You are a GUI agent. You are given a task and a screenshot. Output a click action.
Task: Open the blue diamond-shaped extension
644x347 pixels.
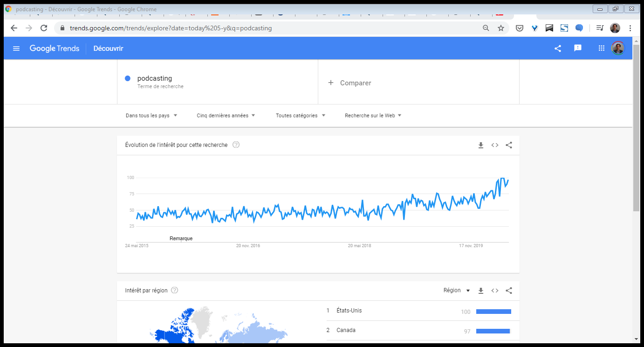point(534,28)
